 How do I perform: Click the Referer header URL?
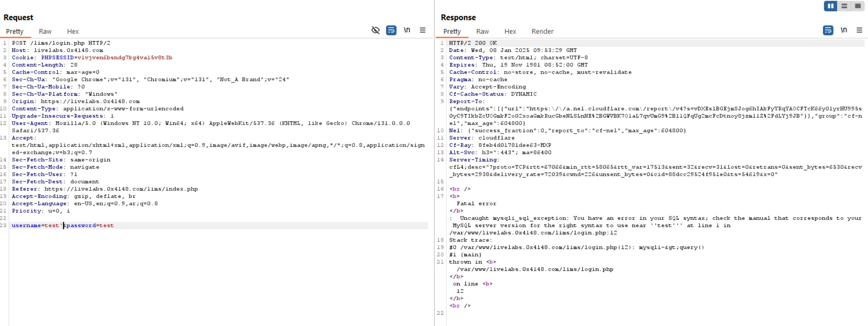(x=121, y=189)
